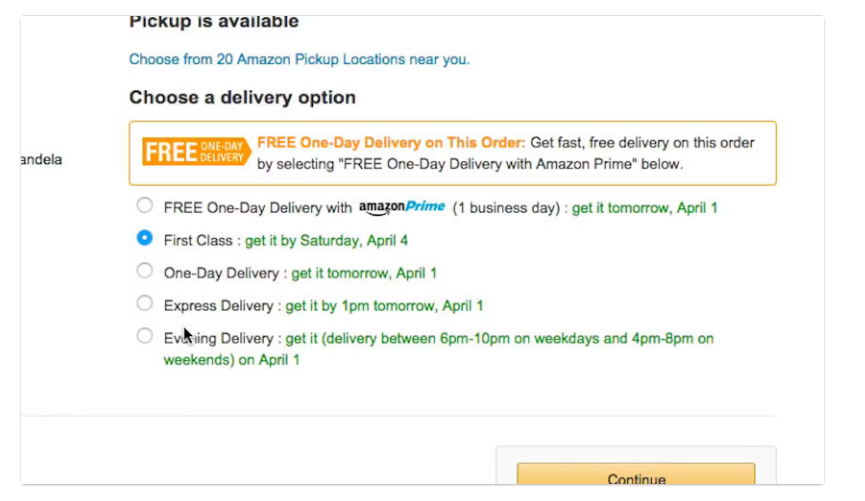
Task: Click the orange FREE One-Day Delivery badge
Action: pyautogui.click(x=196, y=151)
